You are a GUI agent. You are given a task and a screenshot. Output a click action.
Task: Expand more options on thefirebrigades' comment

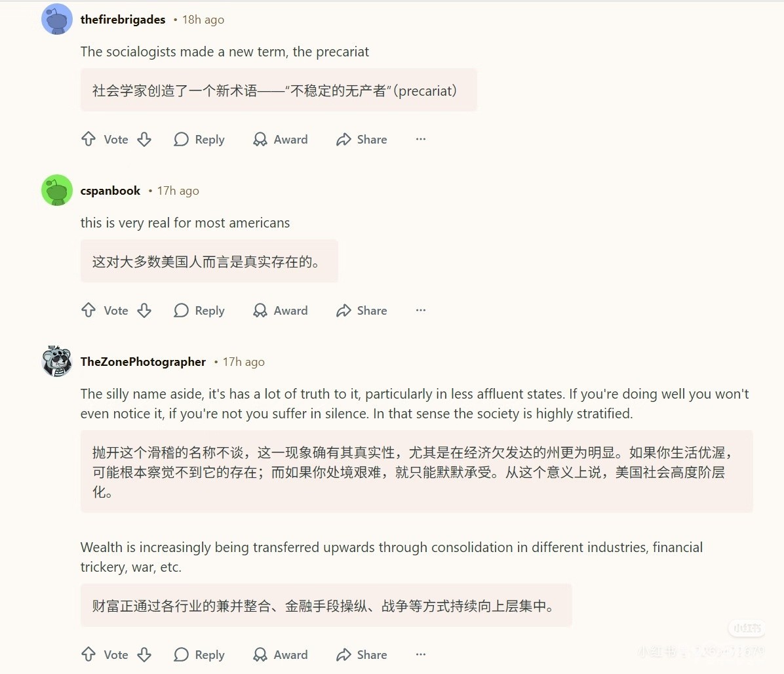[x=421, y=139]
